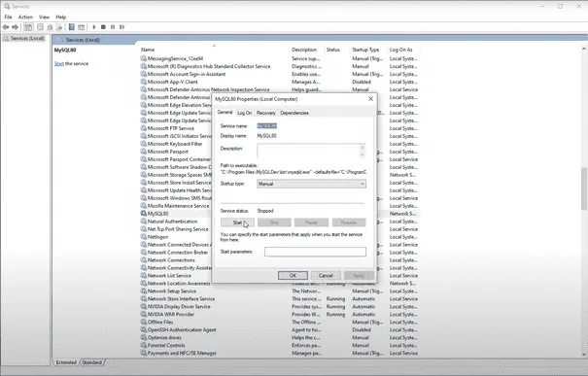Click the list scroll-down arrow

coord(584,354)
